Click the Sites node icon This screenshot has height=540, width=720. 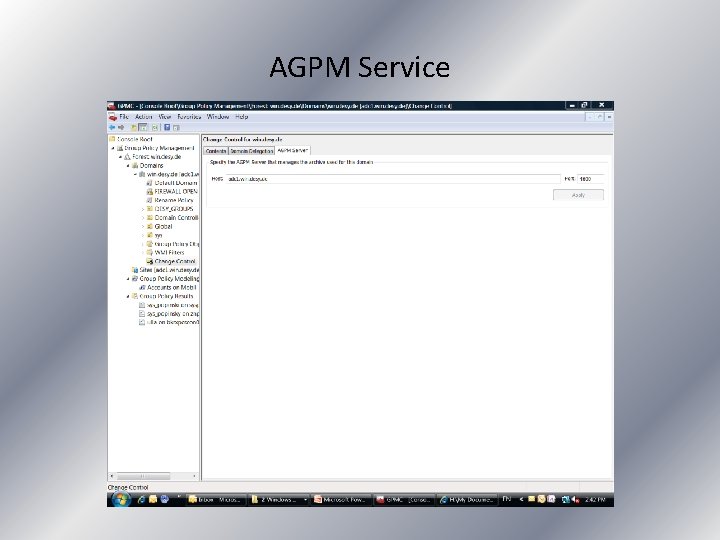tap(135, 270)
